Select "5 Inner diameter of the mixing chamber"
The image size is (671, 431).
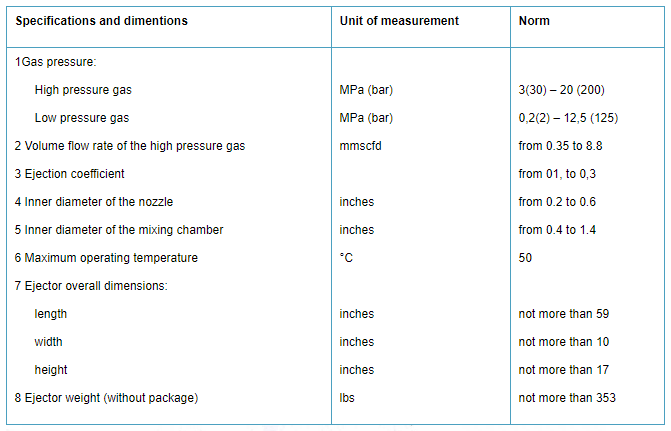119,230
